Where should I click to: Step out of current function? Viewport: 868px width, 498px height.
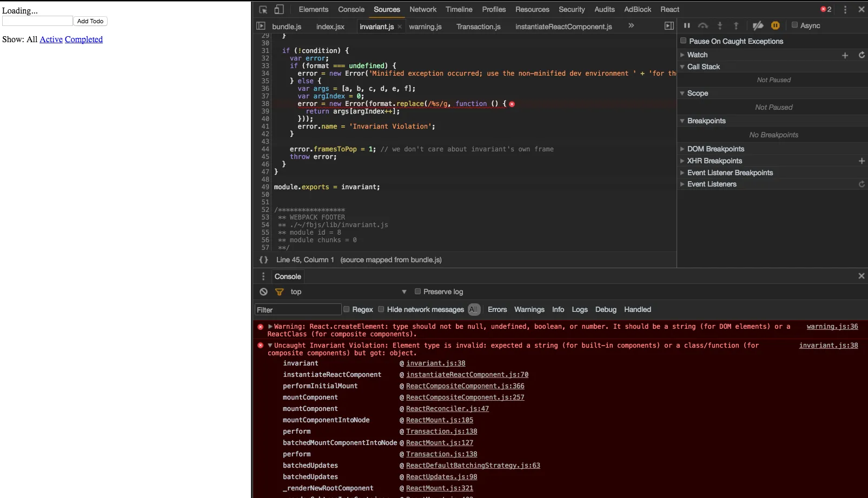pos(736,25)
